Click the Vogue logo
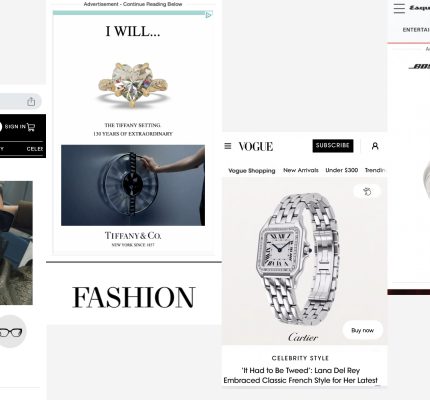 (x=256, y=146)
